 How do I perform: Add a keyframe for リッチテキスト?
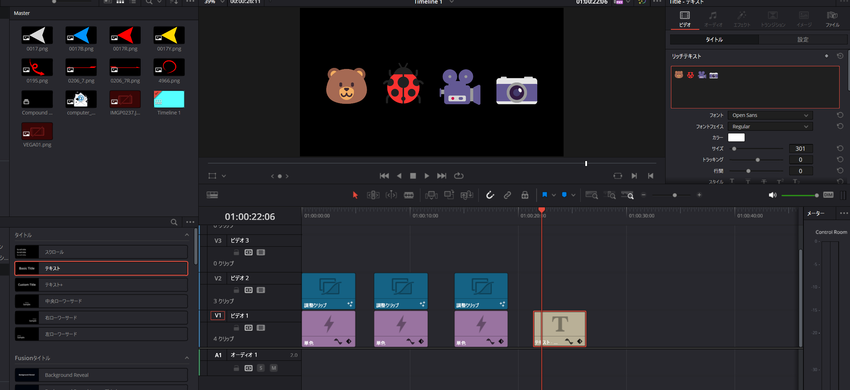[826, 56]
